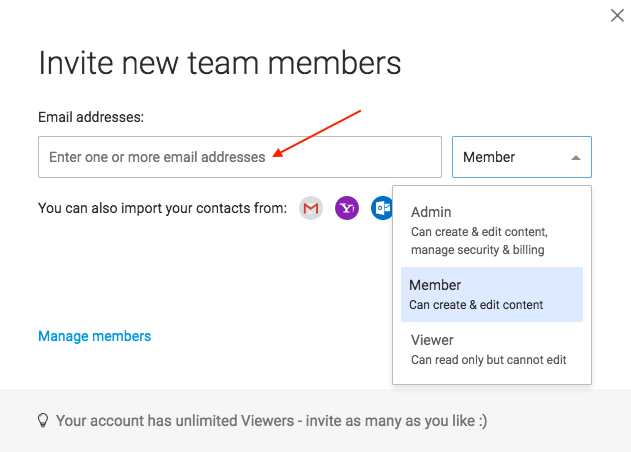The height and width of the screenshot is (452, 631).
Task: Import contacts from Gmail
Action: pos(311,208)
